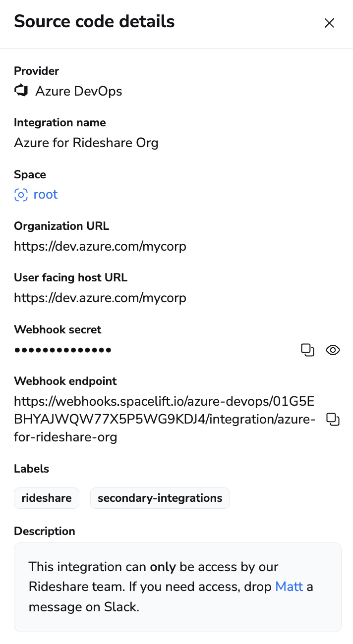
Task: Close the Source code details panel
Action: (x=329, y=23)
